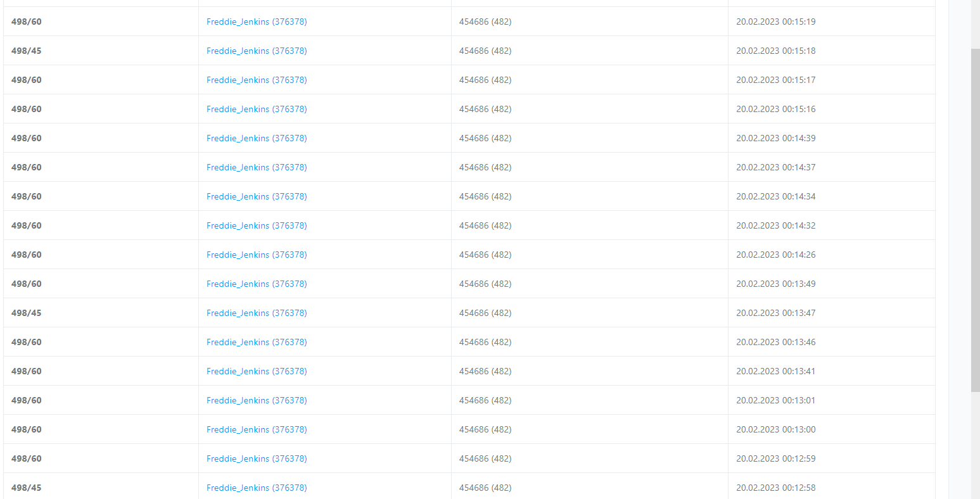
Task: Open Freddie_Jenkins link in the 00:14:32 row
Action: coord(257,225)
